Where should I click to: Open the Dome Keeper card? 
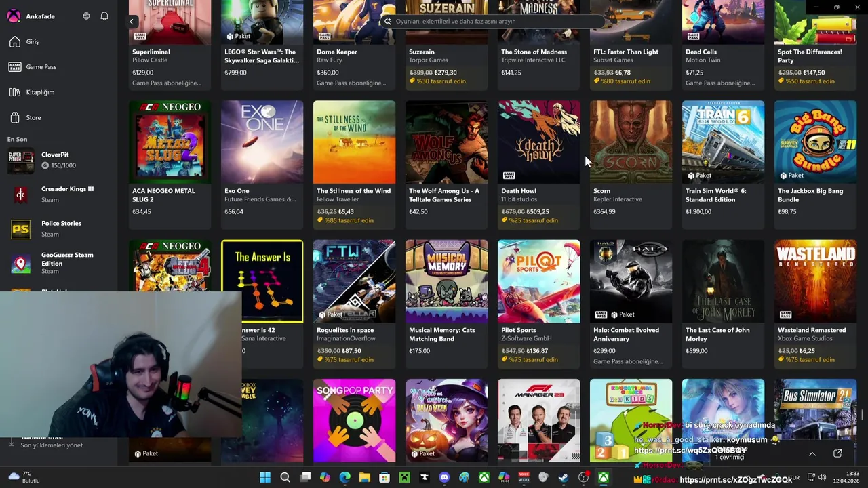355,45
